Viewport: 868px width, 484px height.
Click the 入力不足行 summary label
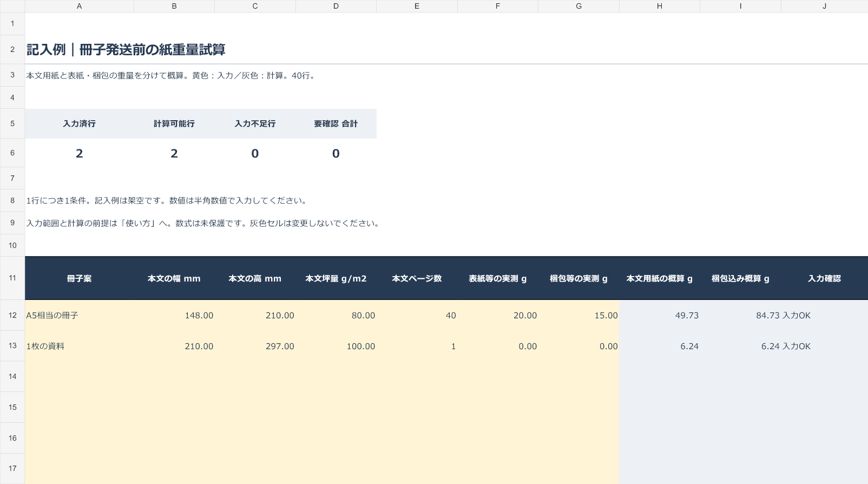255,123
